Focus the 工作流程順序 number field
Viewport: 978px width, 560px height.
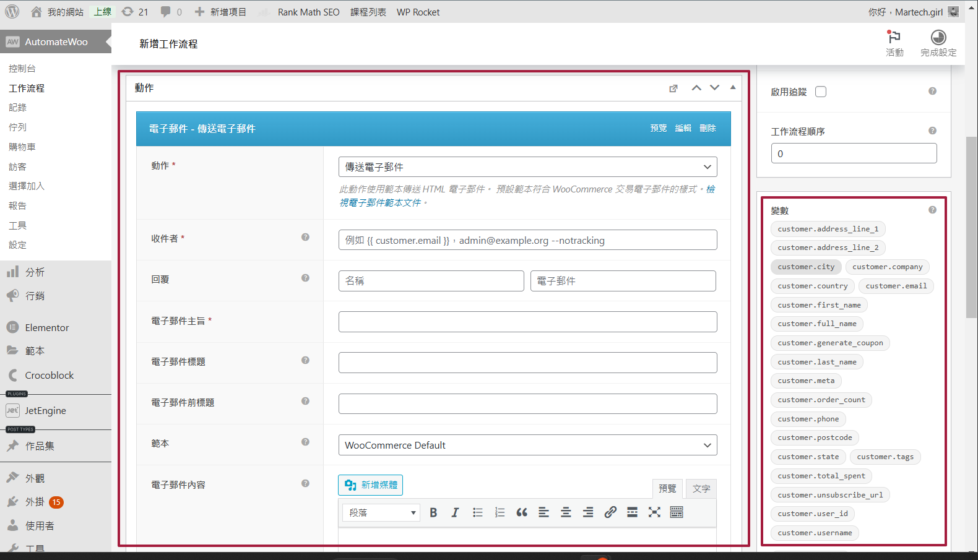(854, 153)
